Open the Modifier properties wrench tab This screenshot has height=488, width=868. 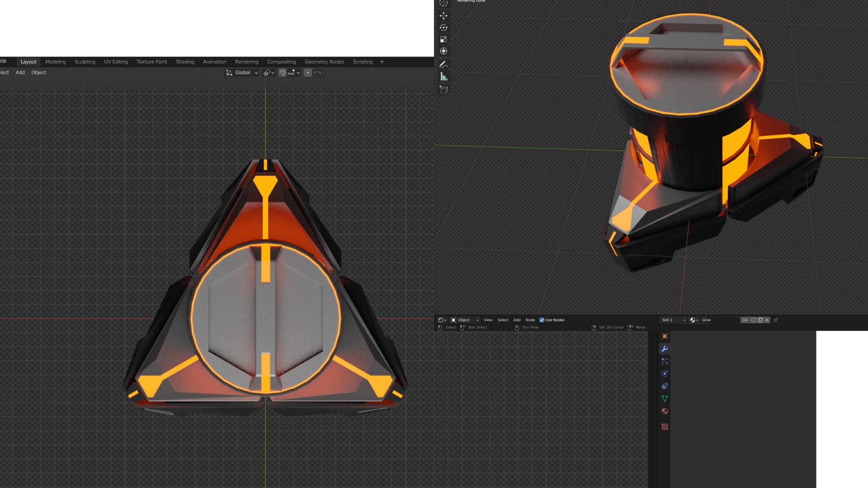tap(665, 349)
